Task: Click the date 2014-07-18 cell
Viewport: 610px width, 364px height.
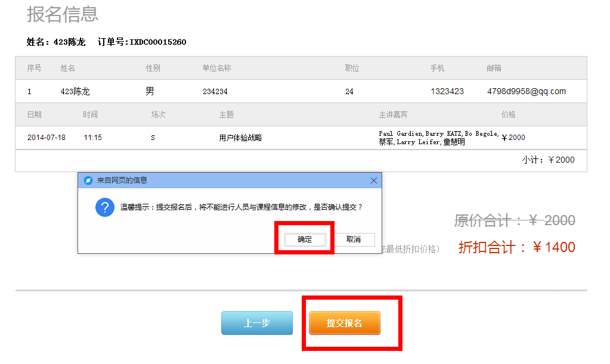Action: pos(47,138)
